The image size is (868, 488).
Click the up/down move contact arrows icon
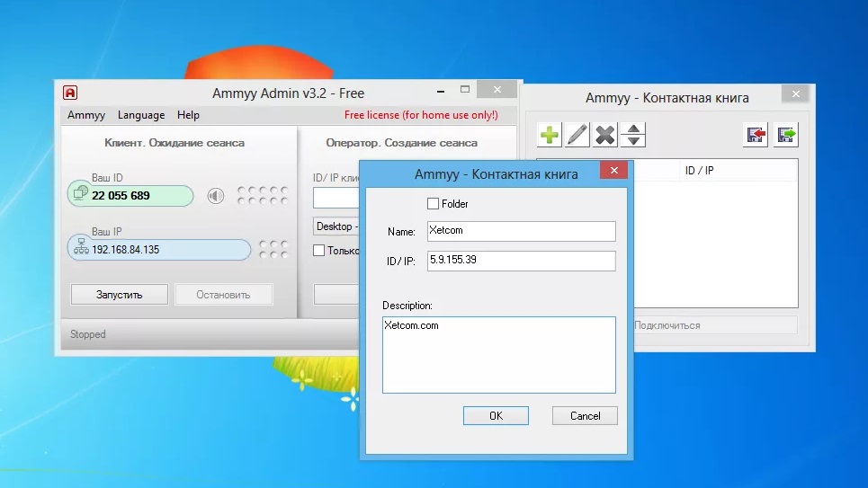(633, 135)
